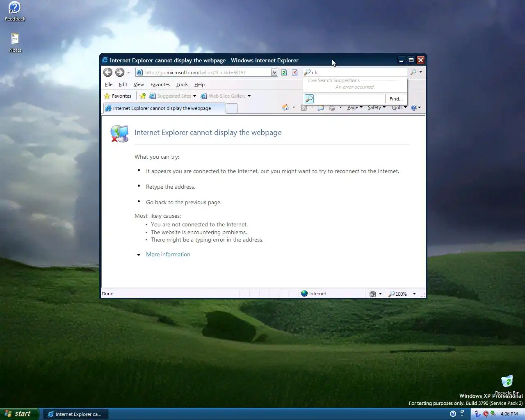Click the security/privacy icon in status bar
The width and height of the screenshot is (525, 420).
(x=372, y=294)
